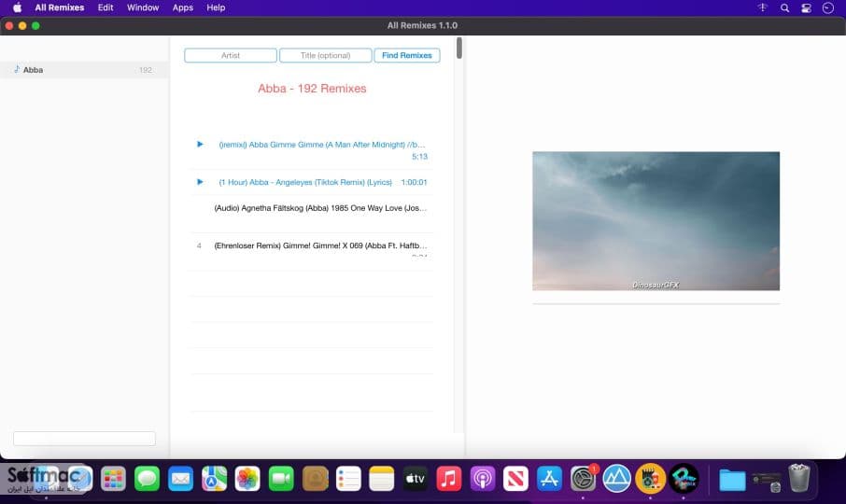
Task: Open Photos from the dock
Action: (x=247, y=478)
